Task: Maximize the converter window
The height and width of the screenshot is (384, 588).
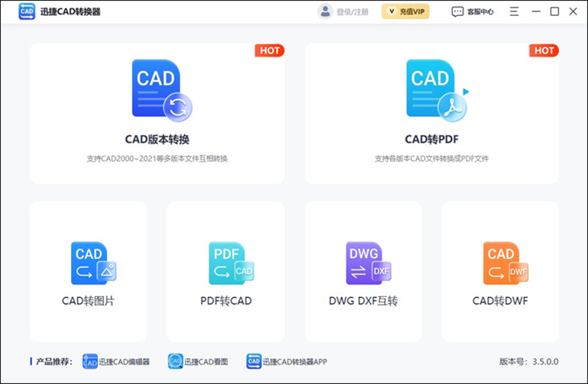Action: (554, 11)
